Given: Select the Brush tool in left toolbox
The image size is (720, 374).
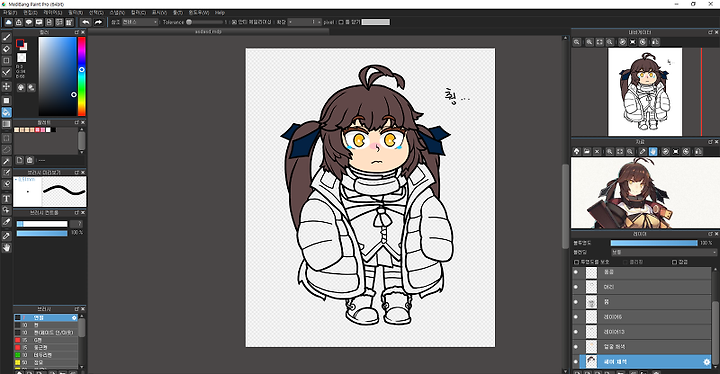Looking at the screenshot, I should (6, 37).
